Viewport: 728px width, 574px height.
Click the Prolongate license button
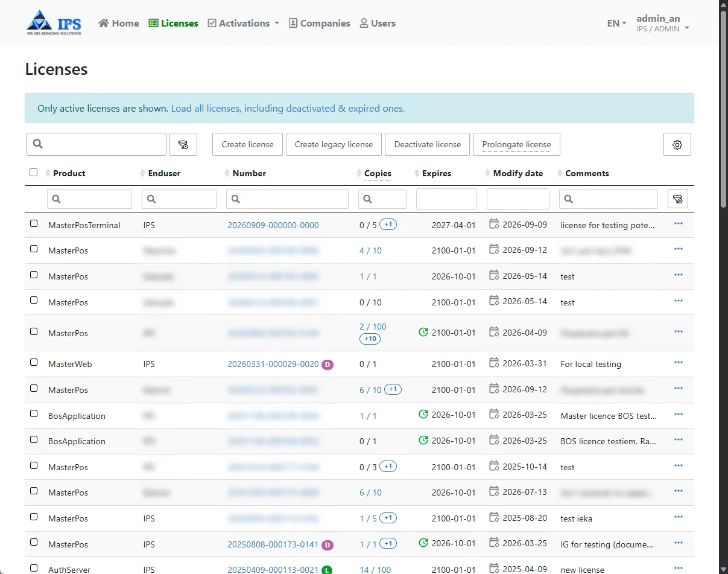[516, 145]
